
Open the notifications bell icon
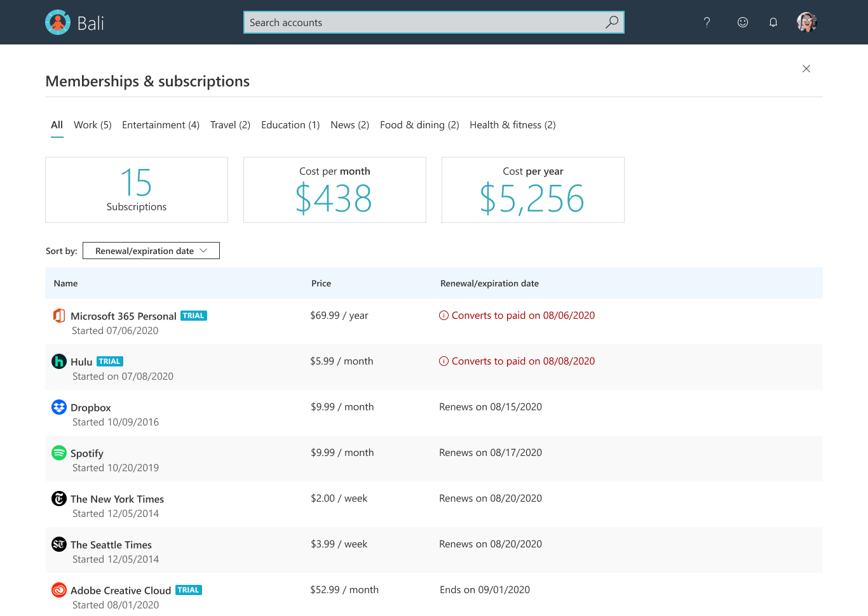[773, 22]
